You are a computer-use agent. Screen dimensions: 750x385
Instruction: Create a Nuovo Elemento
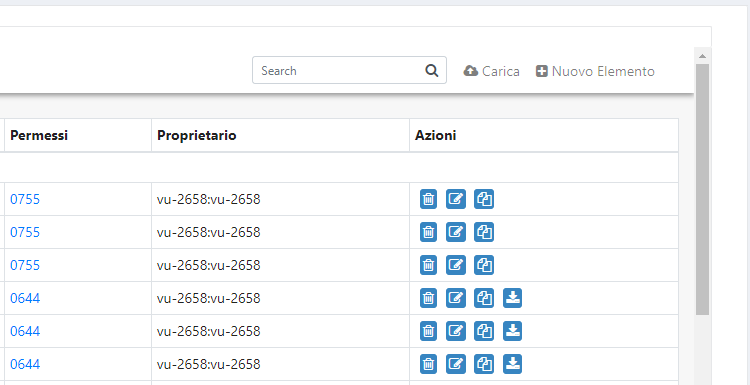(x=595, y=71)
